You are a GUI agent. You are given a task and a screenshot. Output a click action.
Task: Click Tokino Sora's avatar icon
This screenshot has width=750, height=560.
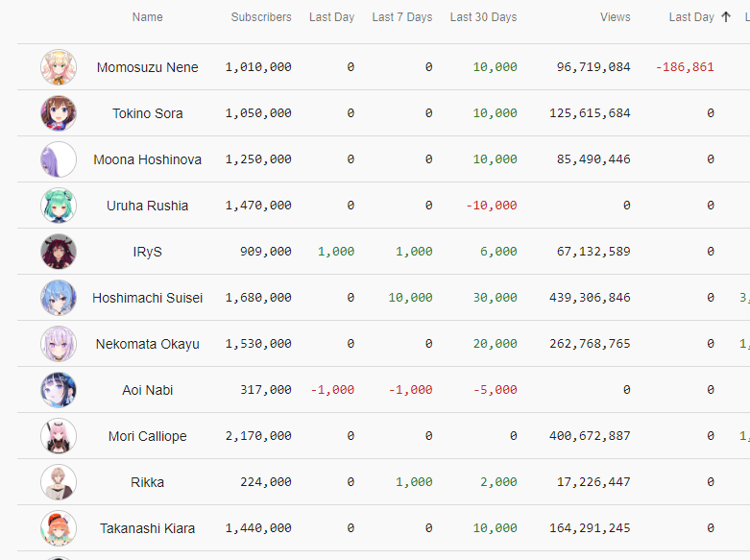[x=59, y=113]
